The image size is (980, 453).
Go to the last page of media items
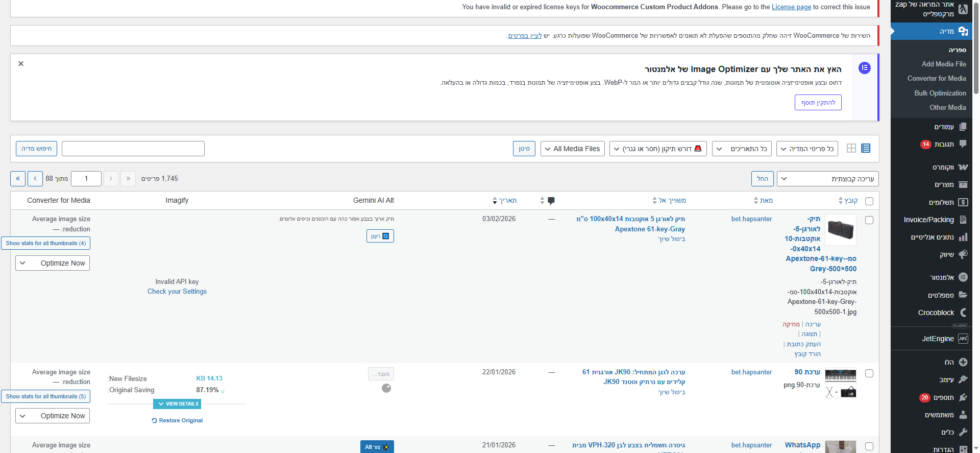pyautogui.click(x=18, y=179)
